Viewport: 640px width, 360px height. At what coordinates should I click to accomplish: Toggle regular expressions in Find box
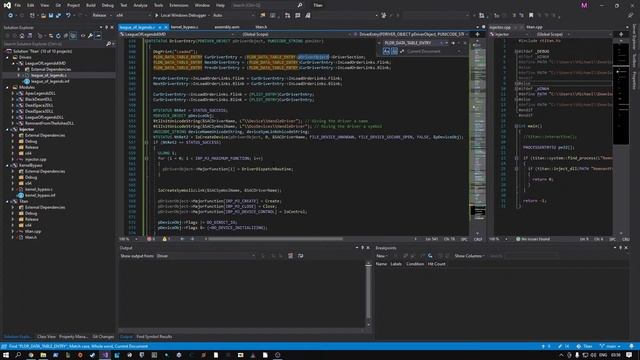[402, 51]
